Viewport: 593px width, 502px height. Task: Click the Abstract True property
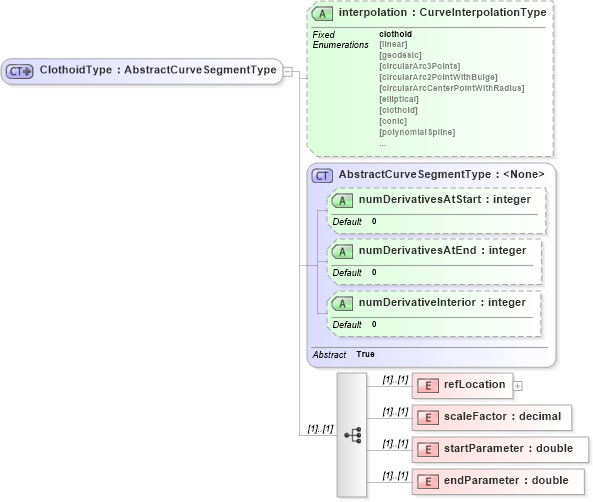(343, 354)
